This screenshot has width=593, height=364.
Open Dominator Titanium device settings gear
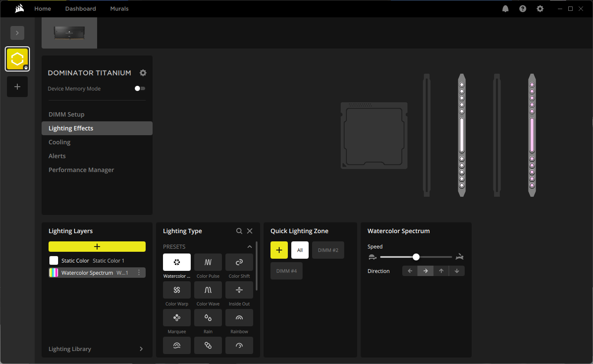[143, 73]
